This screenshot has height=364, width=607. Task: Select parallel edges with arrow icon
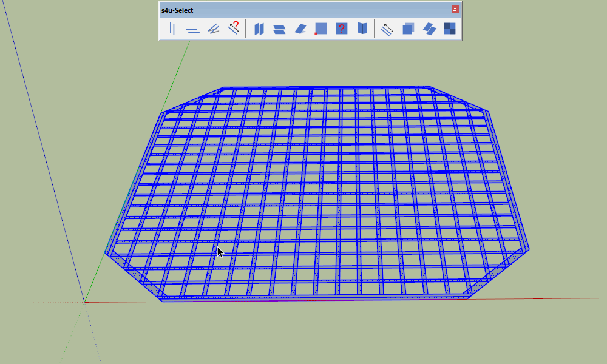[x=387, y=29]
